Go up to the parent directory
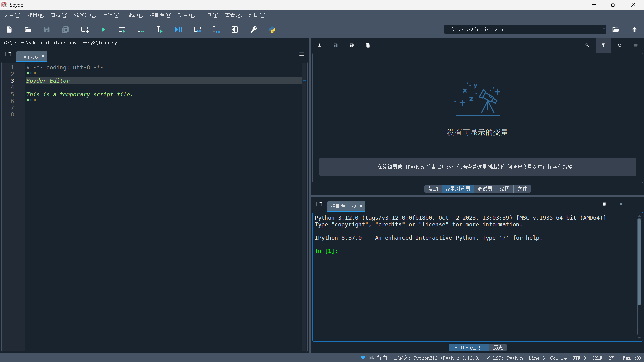This screenshot has width=644, height=362. tap(634, 29)
